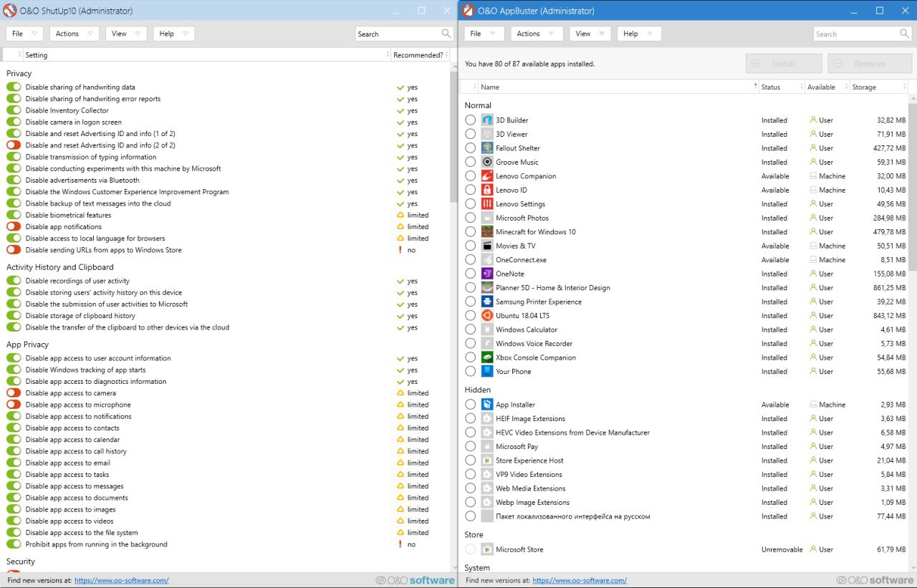Open the View dropdown in ShutUp10
The image size is (917, 588).
point(126,34)
